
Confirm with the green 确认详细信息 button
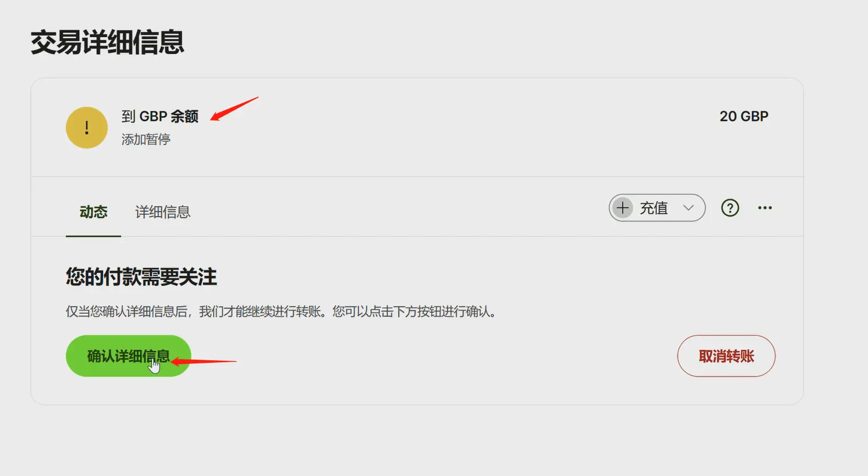click(128, 356)
